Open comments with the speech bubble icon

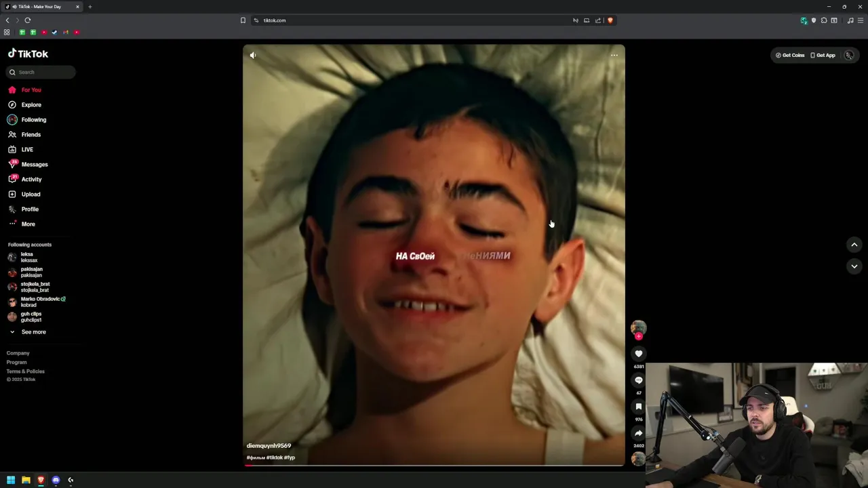click(x=638, y=380)
